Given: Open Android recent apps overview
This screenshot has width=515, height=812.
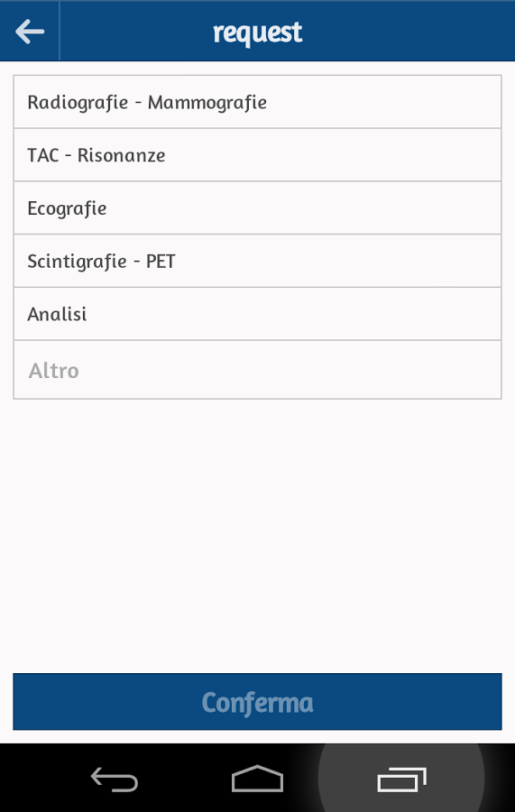Looking at the screenshot, I should click(x=401, y=780).
